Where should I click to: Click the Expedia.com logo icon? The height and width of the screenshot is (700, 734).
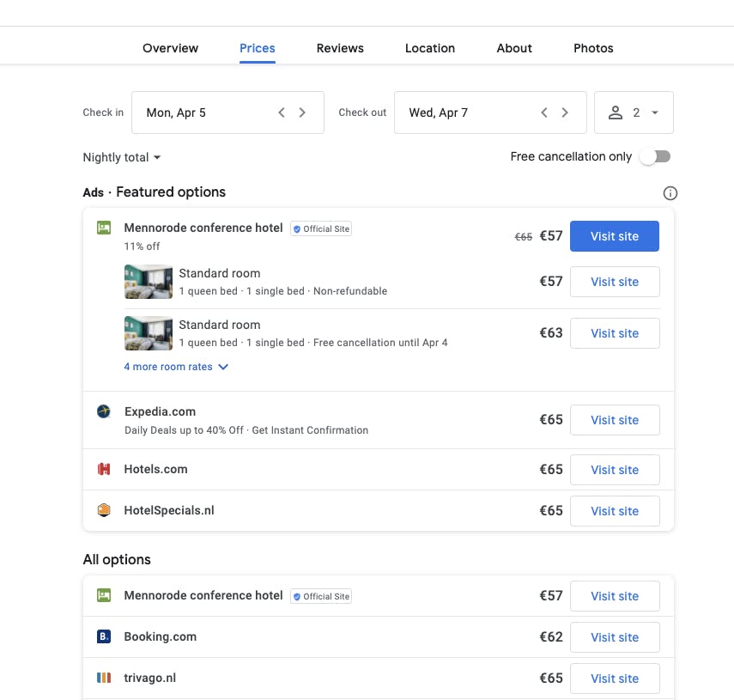coord(104,411)
